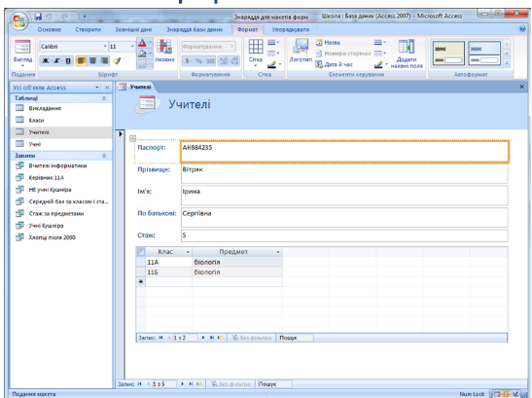Open the Предмет column dropdown arrow

(278, 252)
